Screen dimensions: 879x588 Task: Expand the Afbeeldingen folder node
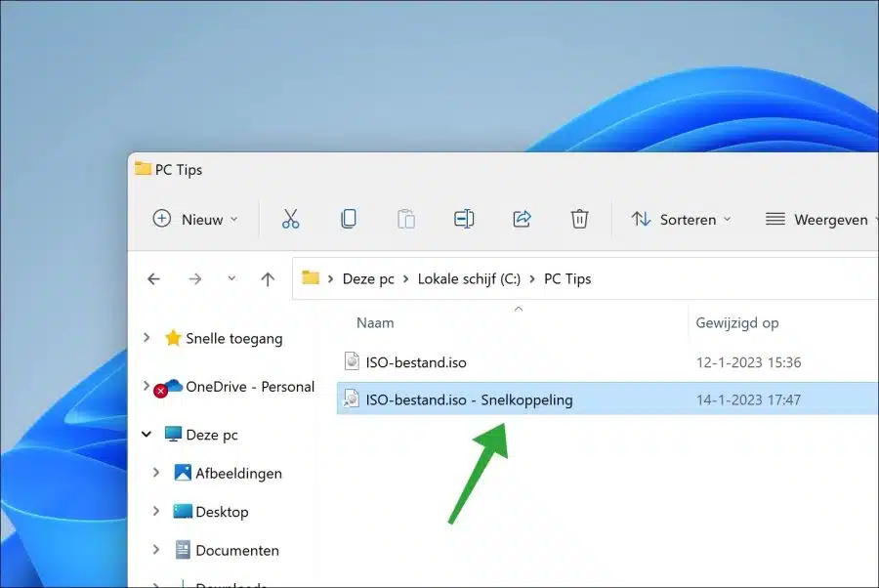(156, 473)
